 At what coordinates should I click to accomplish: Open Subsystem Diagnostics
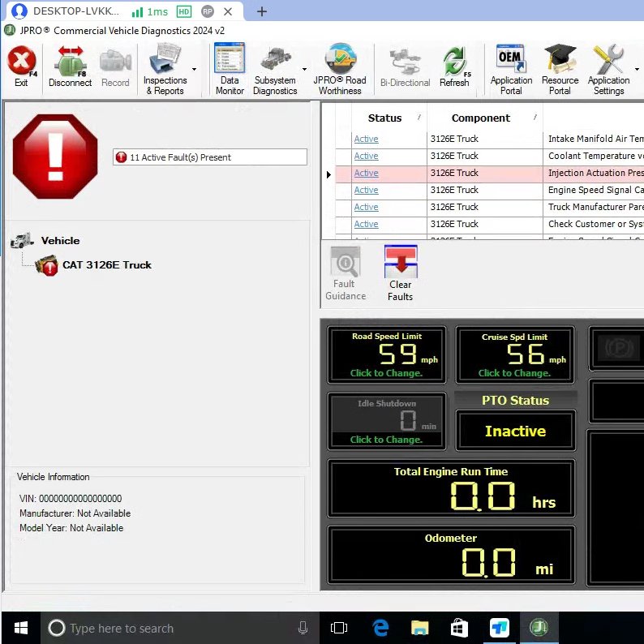[x=275, y=70]
